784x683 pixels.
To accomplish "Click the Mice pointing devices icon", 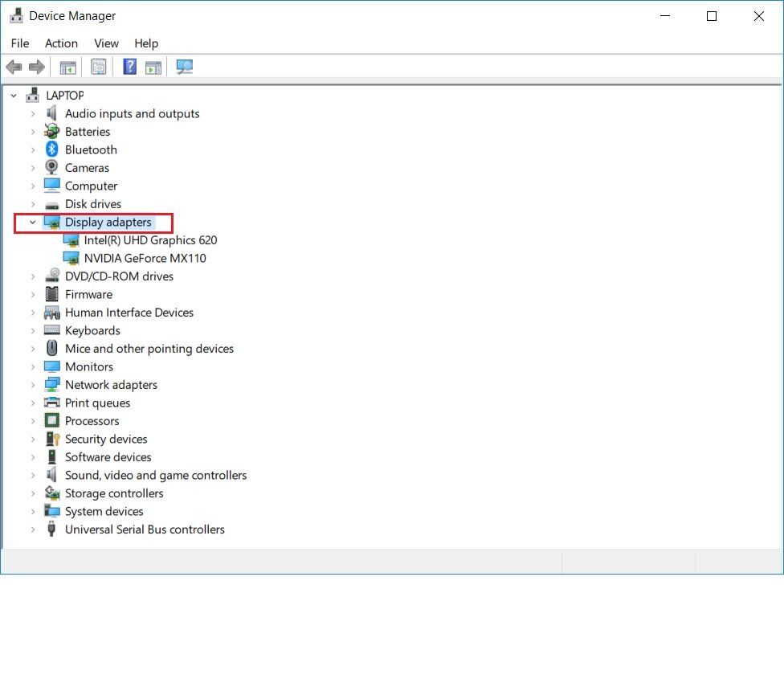I will (x=51, y=348).
